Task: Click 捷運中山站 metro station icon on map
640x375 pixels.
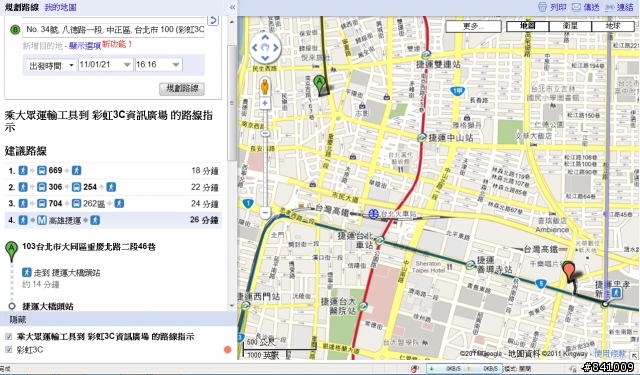Action: coord(422,138)
